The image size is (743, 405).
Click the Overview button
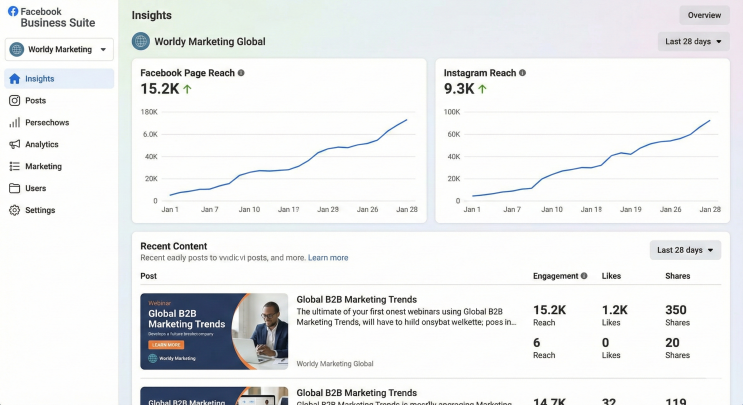pyautogui.click(x=704, y=15)
